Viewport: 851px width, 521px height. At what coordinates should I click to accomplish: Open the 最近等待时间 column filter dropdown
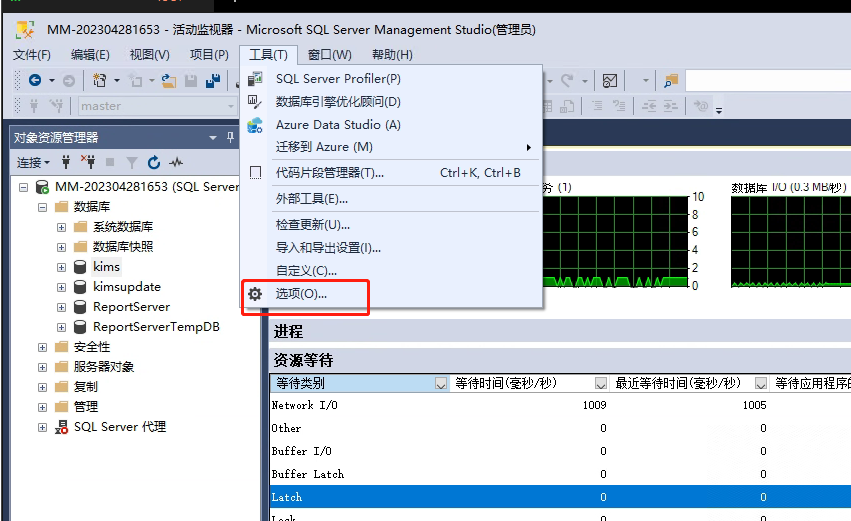[x=761, y=384]
